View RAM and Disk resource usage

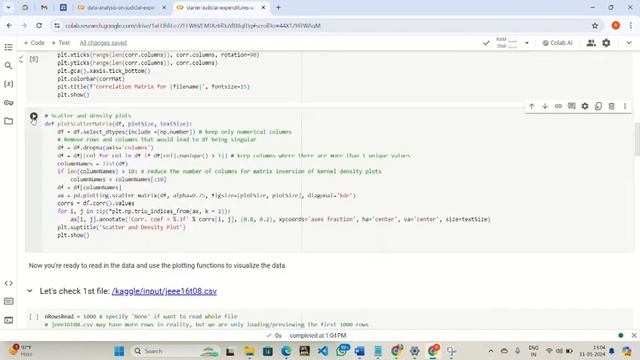pyautogui.click(x=506, y=43)
